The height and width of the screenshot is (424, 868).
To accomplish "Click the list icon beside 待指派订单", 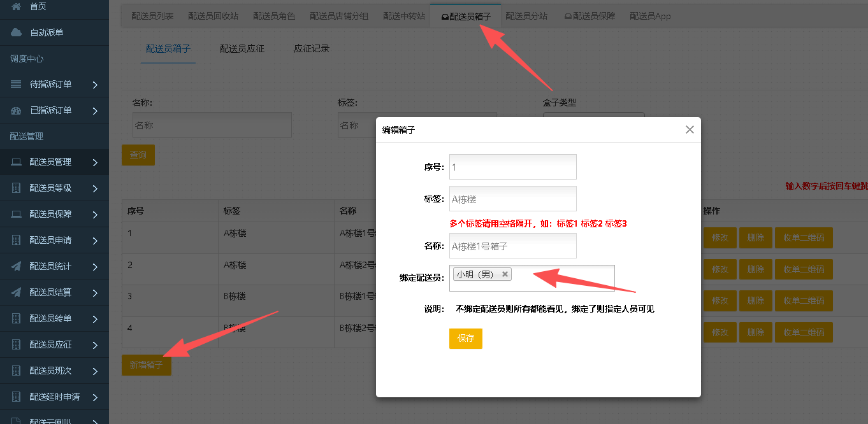I will (16, 84).
